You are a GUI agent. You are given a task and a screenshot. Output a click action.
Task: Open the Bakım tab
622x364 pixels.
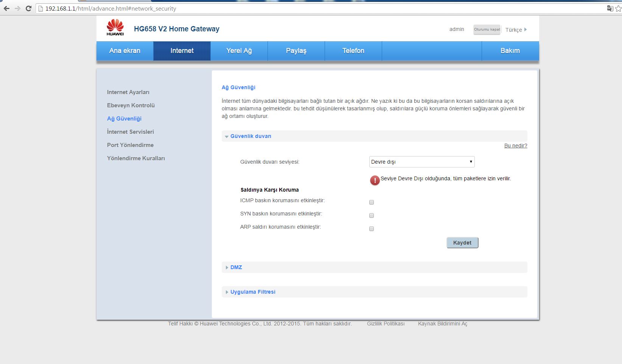(510, 51)
